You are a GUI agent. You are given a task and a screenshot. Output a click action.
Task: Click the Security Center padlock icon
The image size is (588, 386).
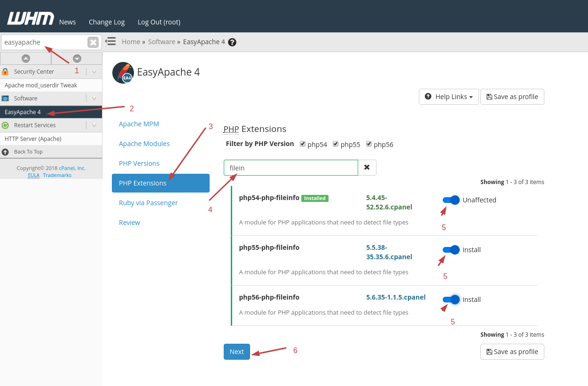(x=6, y=71)
